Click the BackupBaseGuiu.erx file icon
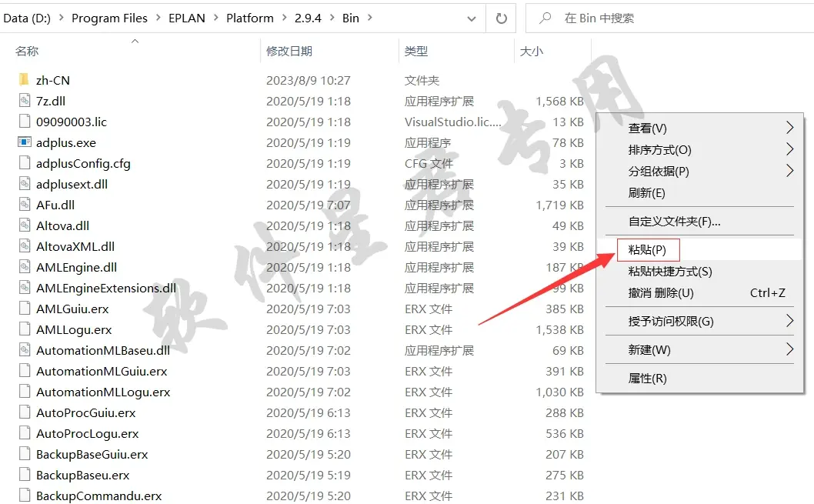The image size is (814, 504). pos(24,454)
